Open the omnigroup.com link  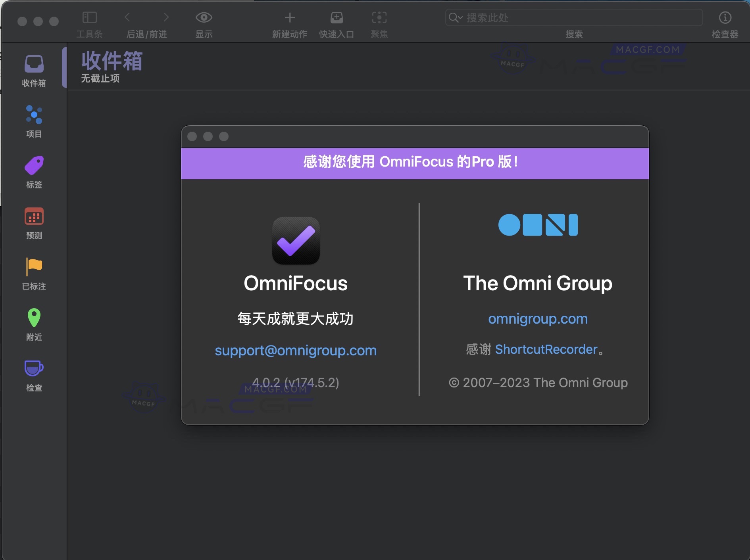538,319
